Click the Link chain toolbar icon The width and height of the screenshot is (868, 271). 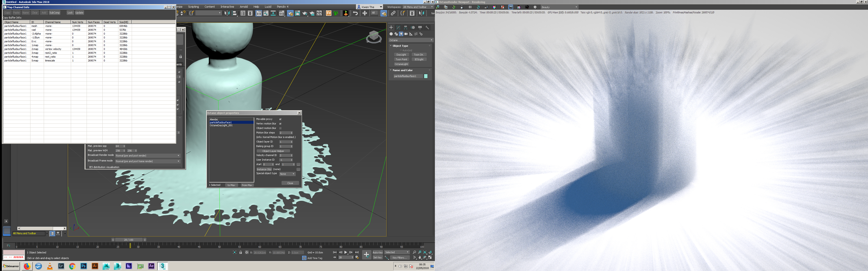[x=393, y=13]
